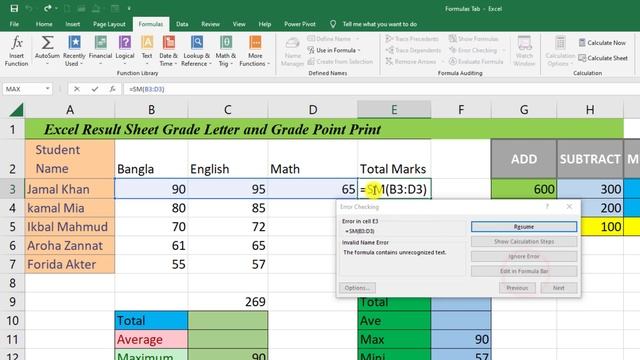This screenshot has height=360, width=640.
Task: Select the blue Total cell in B10
Action: pos(151,320)
